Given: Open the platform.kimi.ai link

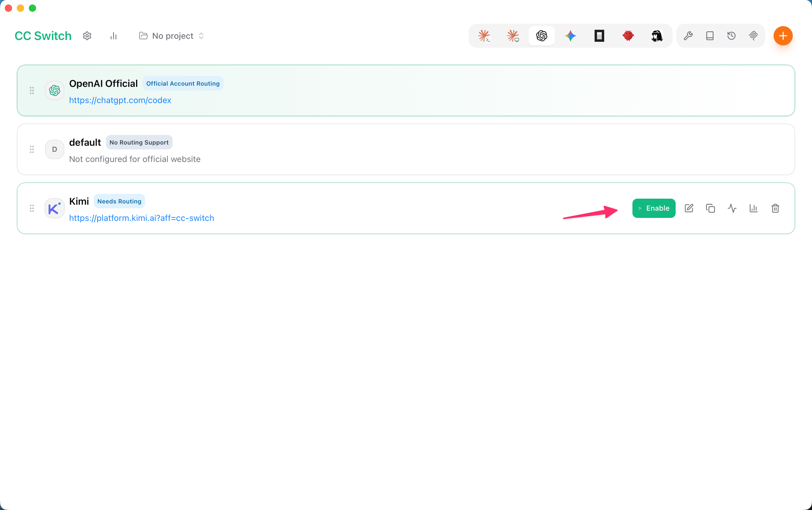Looking at the screenshot, I should (x=141, y=218).
